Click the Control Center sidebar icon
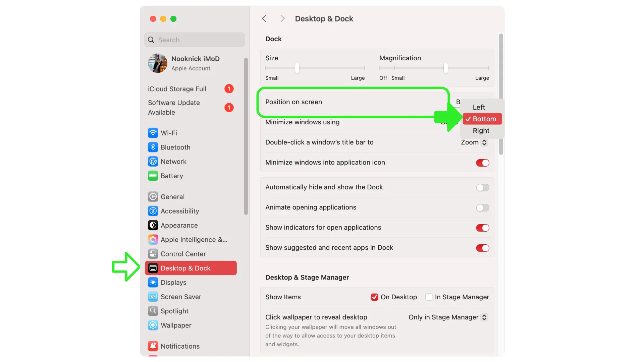 pyautogui.click(x=153, y=254)
